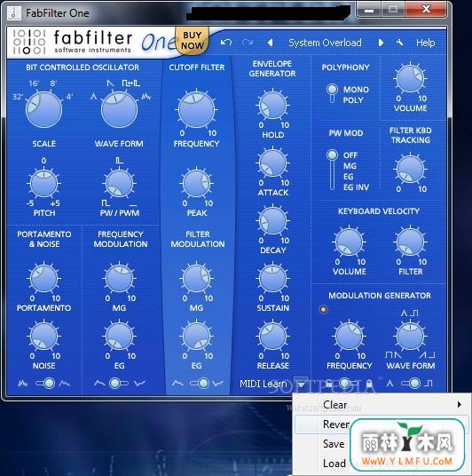Toggle the modulation generator waveform switch
The width and height of the screenshot is (472, 476).
coord(411,384)
